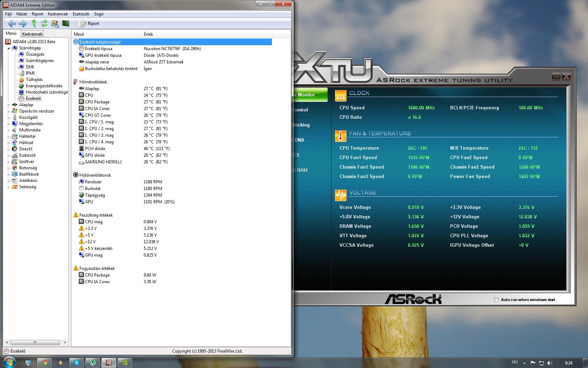
Task: Click the fan icon beside Hűtőventilátorok
Action: coord(76,175)
